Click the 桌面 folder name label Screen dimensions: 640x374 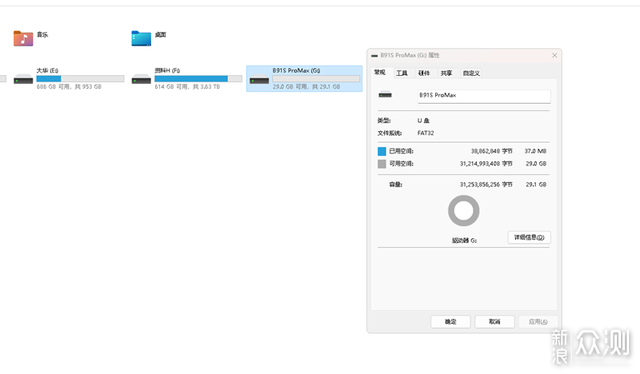pyautogui.click(x=160, y=35)
